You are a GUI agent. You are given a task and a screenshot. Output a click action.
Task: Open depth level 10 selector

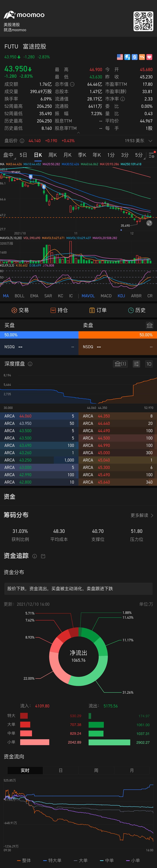click(x=149, y=364)
